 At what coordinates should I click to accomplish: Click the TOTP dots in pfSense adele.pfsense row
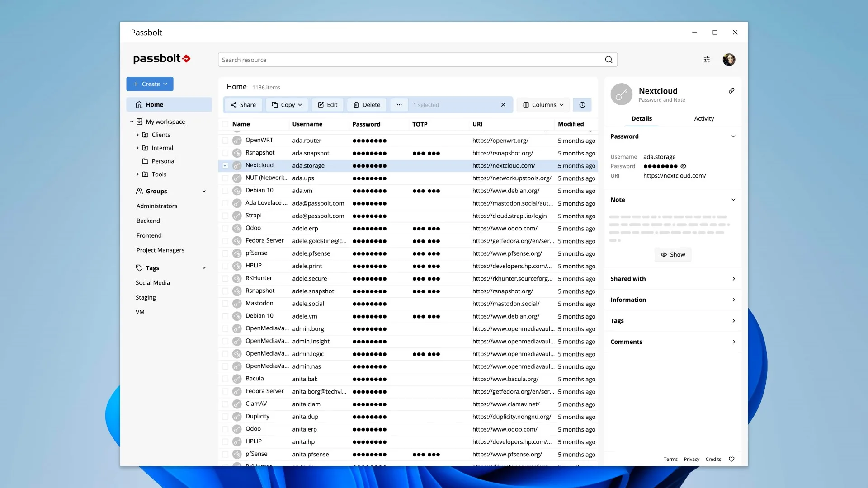[426, 254]
